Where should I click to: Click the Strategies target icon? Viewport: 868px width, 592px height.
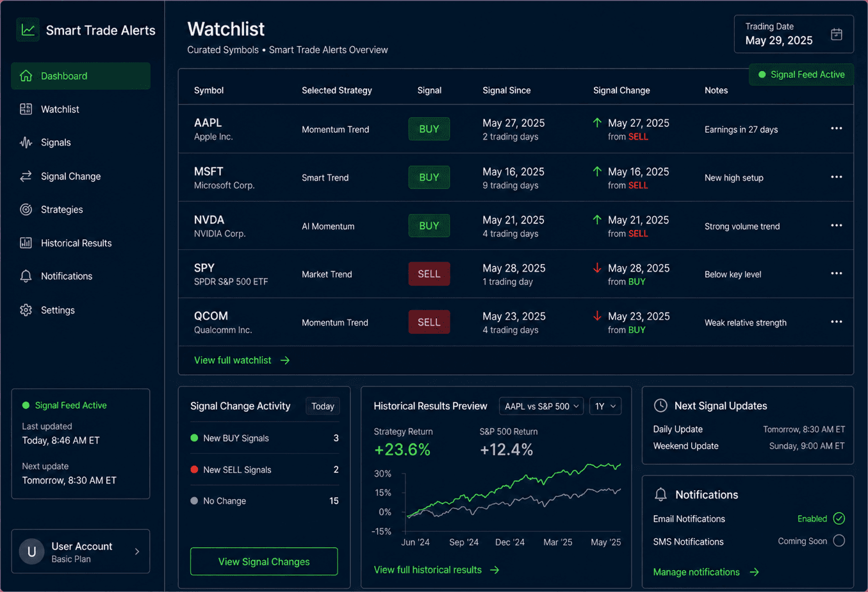(26, 210)
